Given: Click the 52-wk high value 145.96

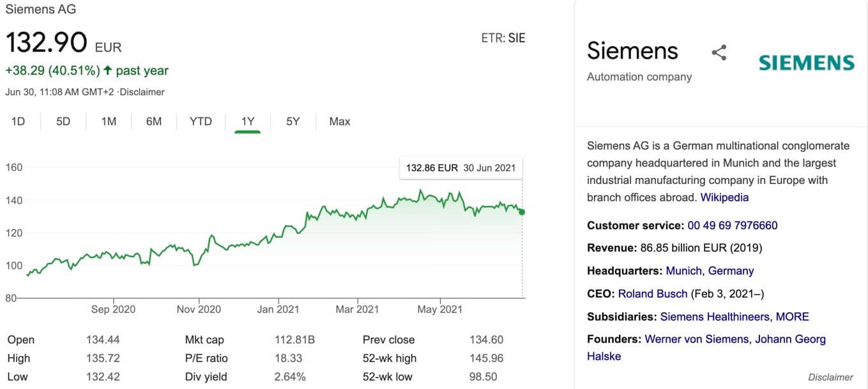Looking at the screenshot, I should tap(486, 358).
